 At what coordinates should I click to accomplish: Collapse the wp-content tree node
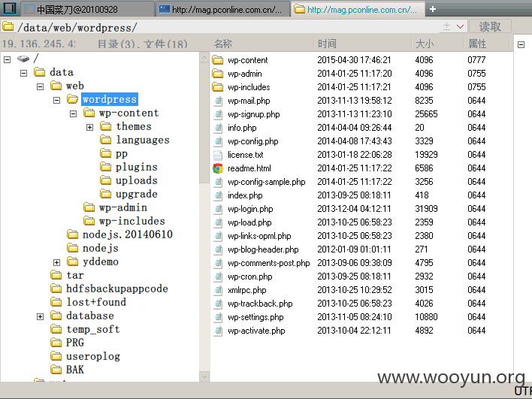(74, 113)
